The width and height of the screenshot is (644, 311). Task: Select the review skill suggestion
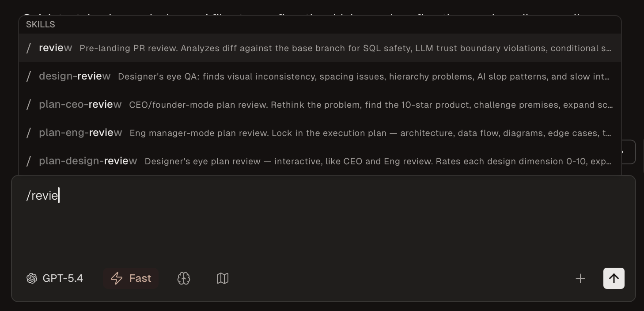point(55,48)
